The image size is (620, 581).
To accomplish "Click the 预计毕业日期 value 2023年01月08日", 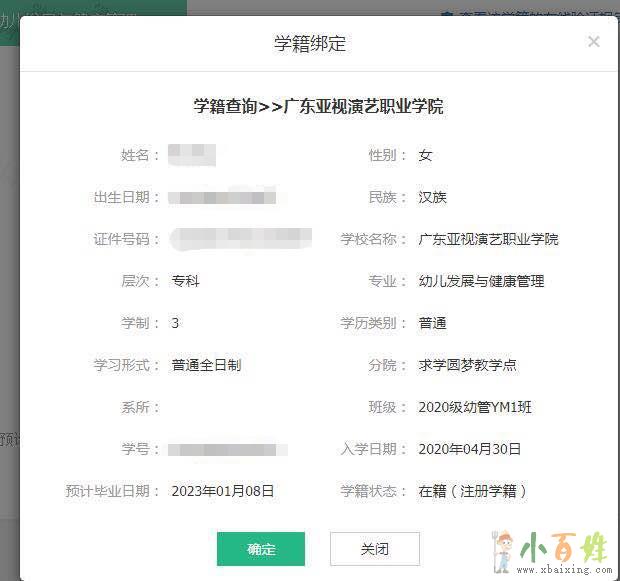I will coord(222,491).
